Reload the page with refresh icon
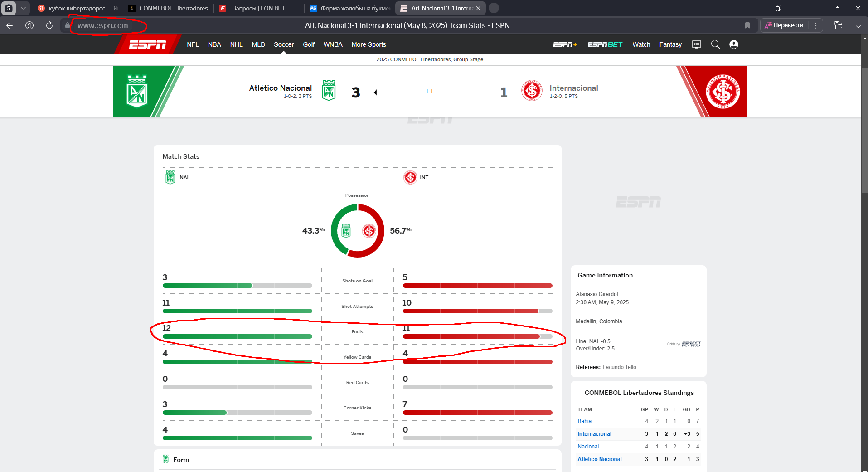The width and height of the screenshot is (868, 472). click(49, 25)
